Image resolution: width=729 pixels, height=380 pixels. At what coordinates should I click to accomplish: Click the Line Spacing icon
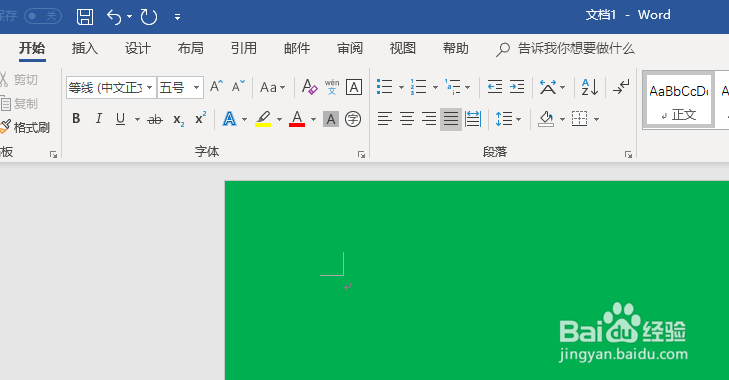coord(504,119)
